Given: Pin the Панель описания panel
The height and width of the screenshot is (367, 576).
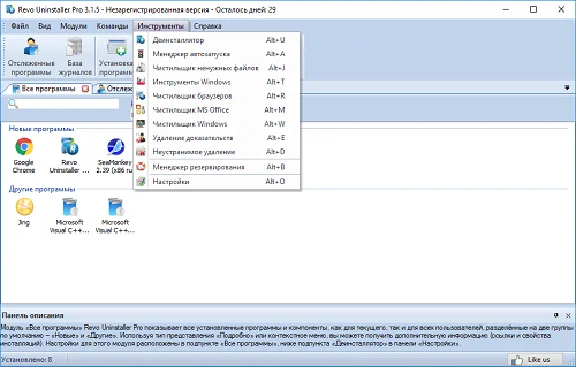Looking at the screenshot, I should coord(556,315).
